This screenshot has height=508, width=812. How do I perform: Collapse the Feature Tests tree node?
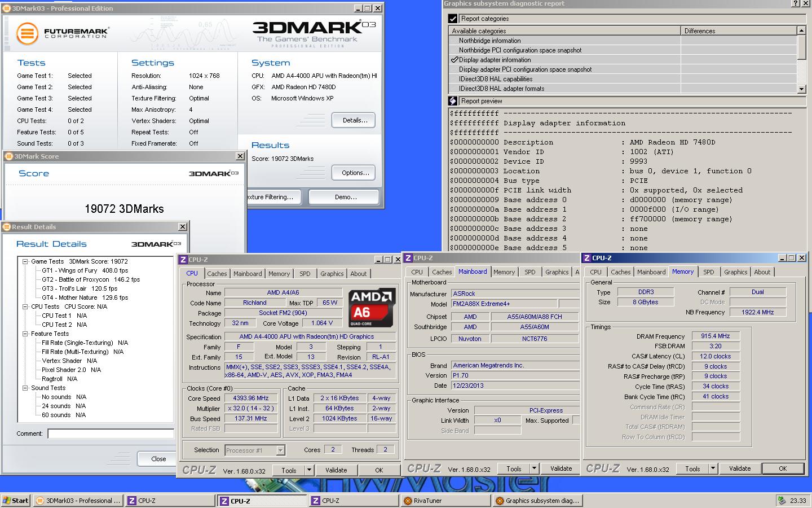click(25, 334)
